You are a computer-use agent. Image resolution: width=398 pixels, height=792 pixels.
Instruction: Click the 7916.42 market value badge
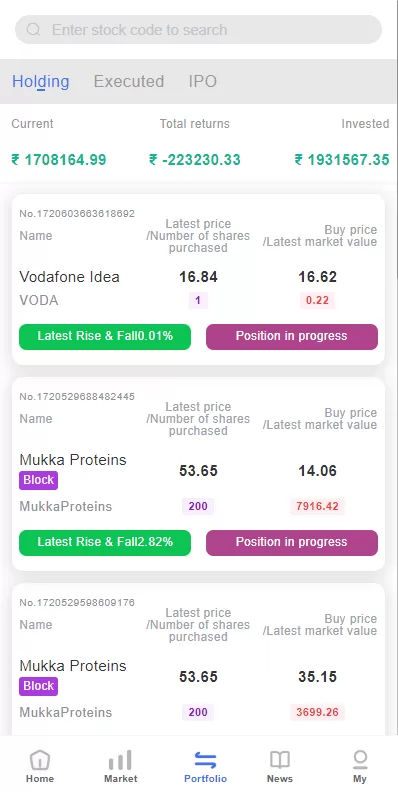click(x=317, y=506)
